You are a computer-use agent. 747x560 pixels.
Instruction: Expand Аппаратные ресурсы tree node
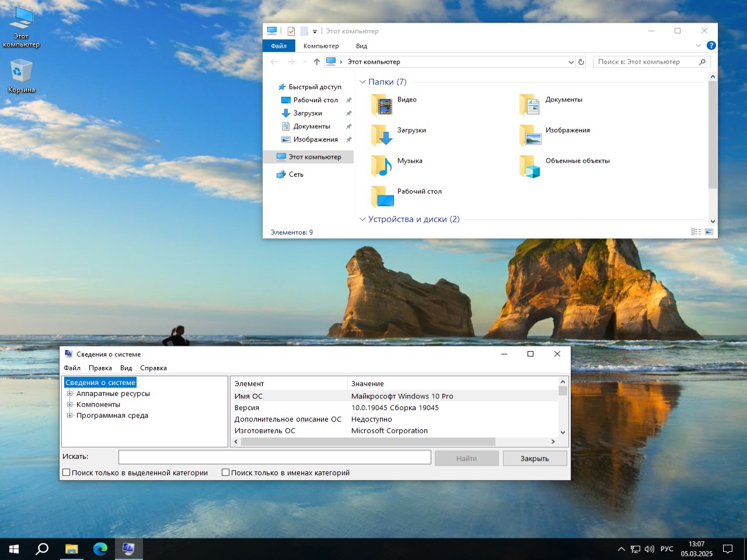coord(70,394)
